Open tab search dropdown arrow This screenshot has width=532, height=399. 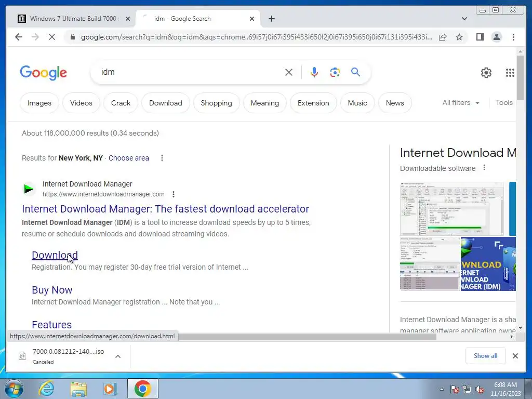point(464,19)
